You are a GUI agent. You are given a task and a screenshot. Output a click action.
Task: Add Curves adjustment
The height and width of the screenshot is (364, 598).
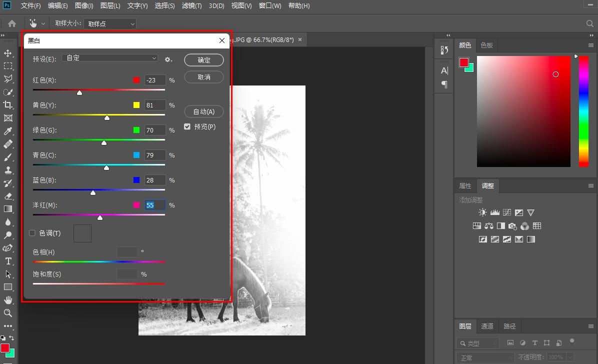point(507,212)
